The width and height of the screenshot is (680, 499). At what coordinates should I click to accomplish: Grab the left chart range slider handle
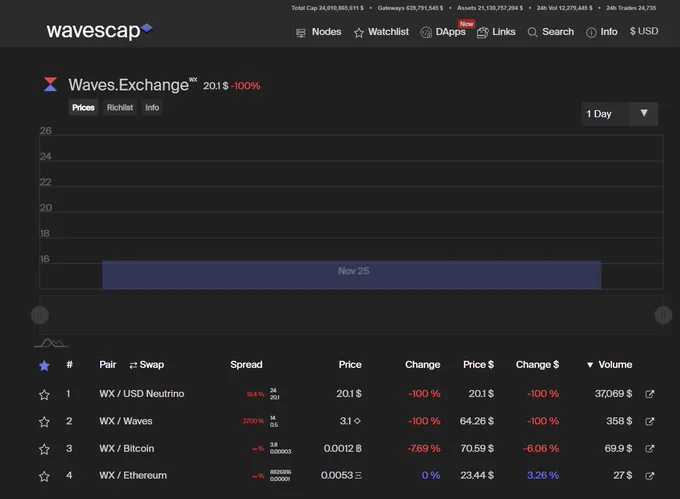40,315
